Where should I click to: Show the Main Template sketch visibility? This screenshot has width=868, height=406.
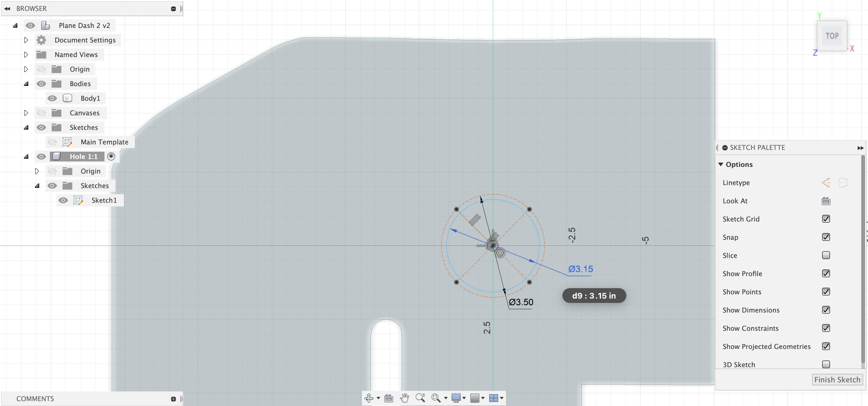52,142
